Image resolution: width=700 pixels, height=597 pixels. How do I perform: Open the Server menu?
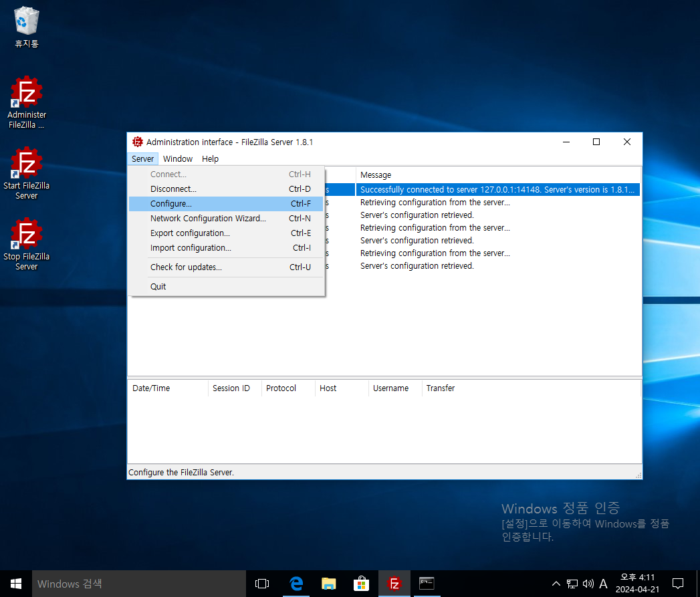[143, 159]
